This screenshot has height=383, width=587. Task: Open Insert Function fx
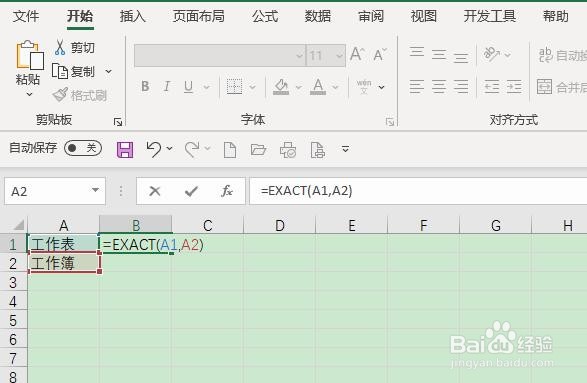tap(227, 191)
